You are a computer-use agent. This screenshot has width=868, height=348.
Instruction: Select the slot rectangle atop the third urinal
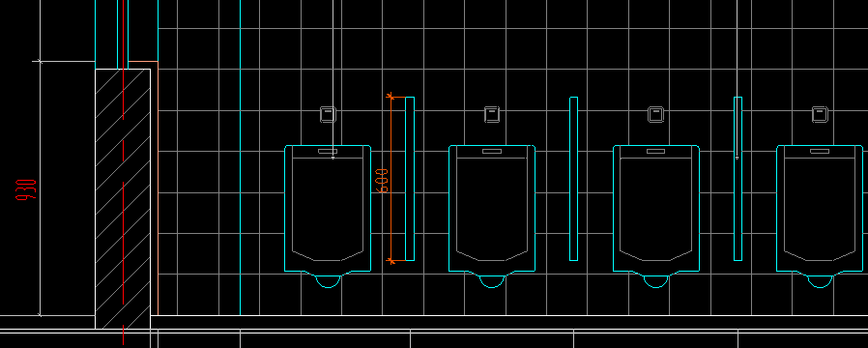pyautogui.click(x=655, y=151)
